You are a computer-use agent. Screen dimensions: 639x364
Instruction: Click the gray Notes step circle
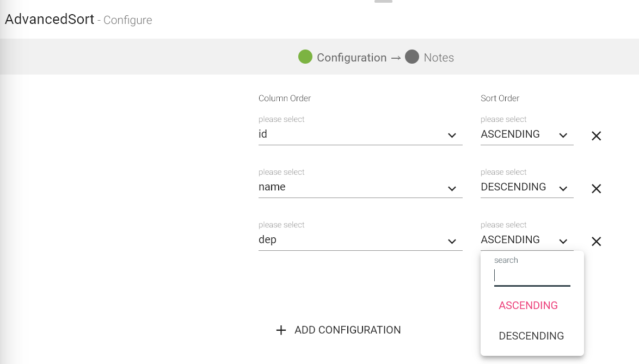(412, 57)
